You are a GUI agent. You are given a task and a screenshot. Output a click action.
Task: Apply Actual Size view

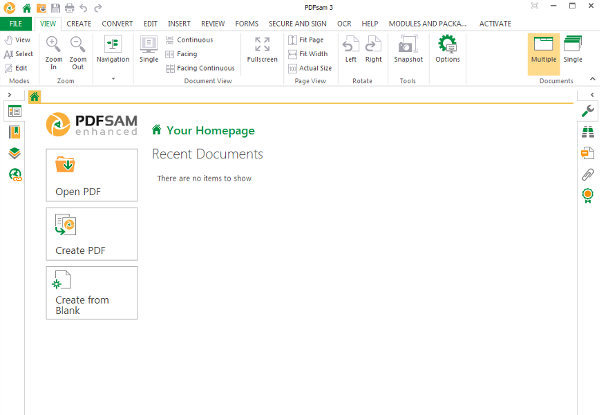310,68
